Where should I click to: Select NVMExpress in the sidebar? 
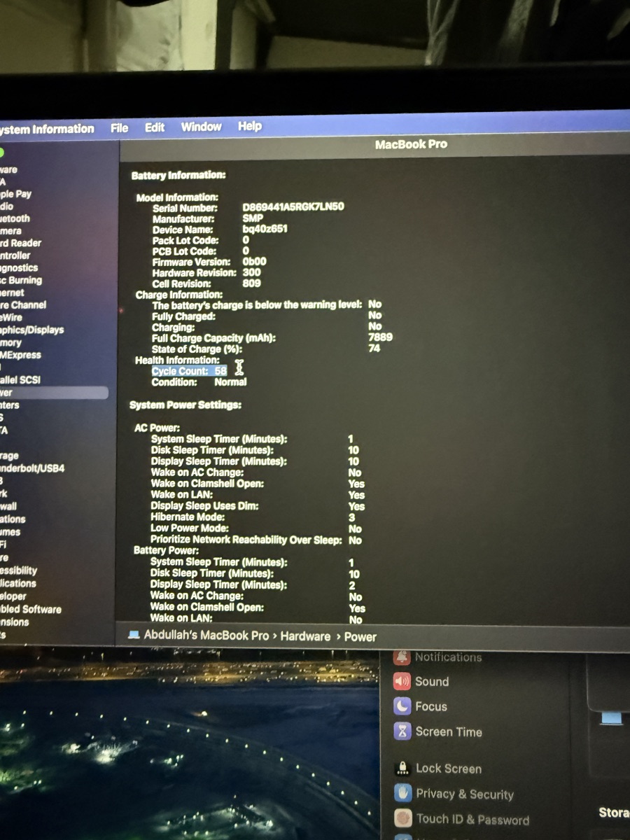point(20,355)
